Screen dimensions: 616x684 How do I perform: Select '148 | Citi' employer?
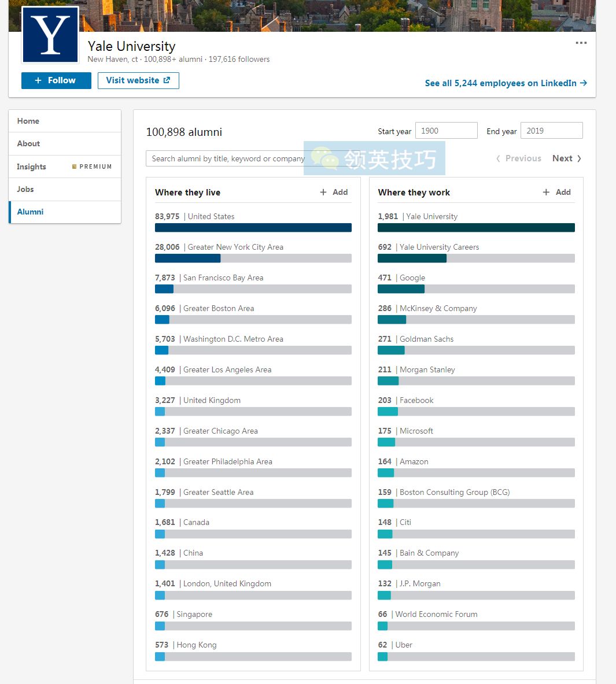(x=476, y=528)
